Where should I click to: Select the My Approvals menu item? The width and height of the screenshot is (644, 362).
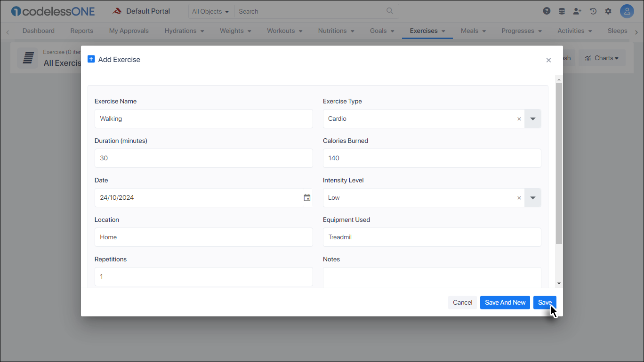coord(129,30)
